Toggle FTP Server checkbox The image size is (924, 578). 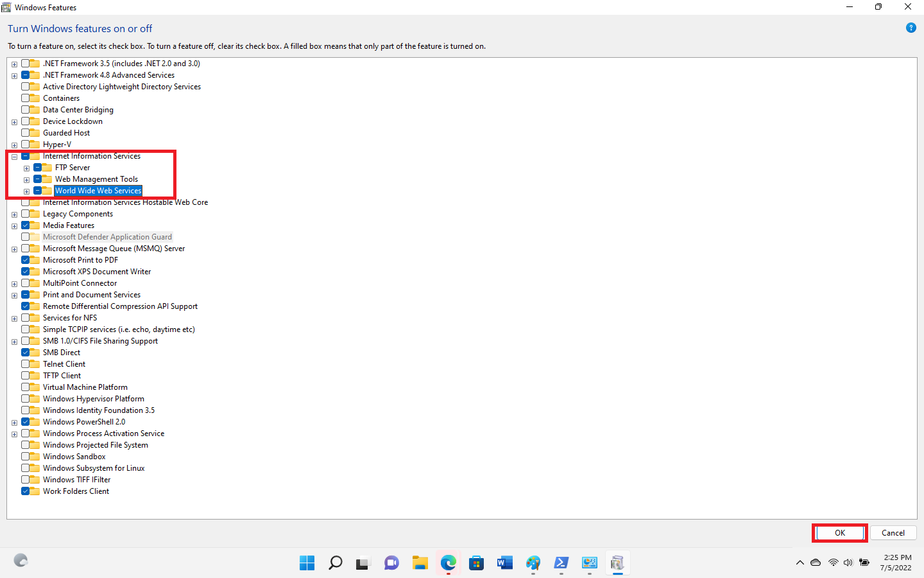tap(37, 168)
